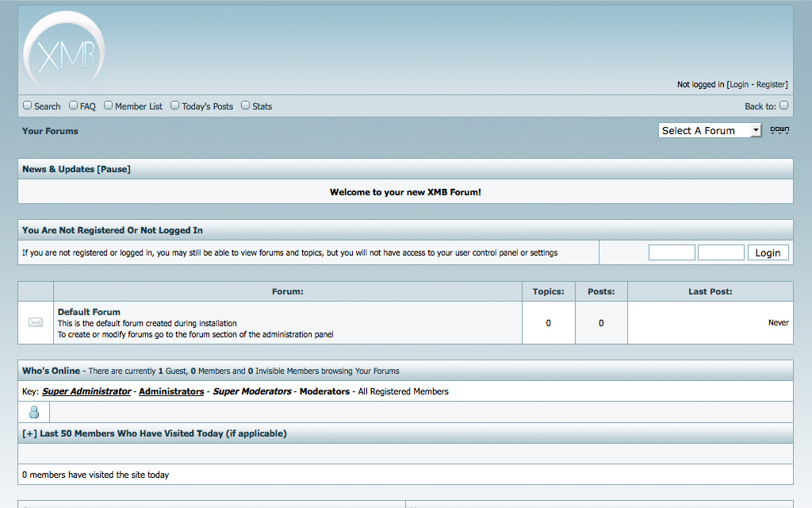812x508 pixels.
Task: Click the guest user icon in Who's Online
Action: (x=34, y=412)
